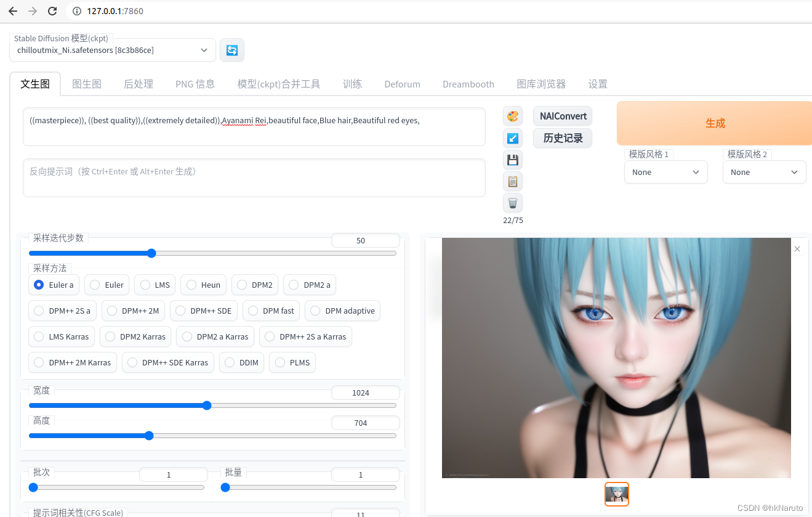Click the browser forward arrow
This screenshot has height=517, width=812.
point(33,11)
